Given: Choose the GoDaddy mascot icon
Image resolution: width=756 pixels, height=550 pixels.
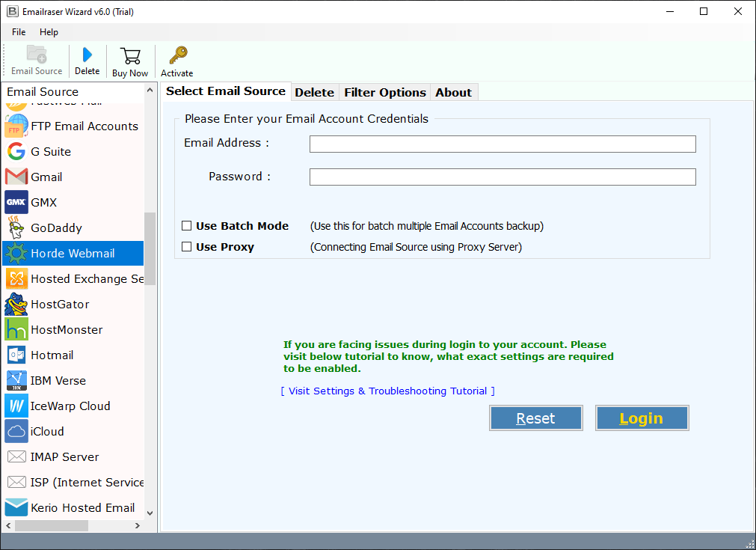Looking at the screenshot, I should point(16,227).
